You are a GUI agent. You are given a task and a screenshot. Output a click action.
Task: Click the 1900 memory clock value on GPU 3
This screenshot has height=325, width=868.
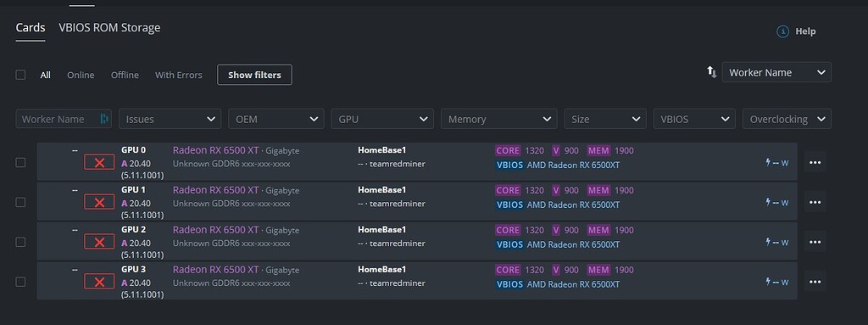[x=624, y=270]
